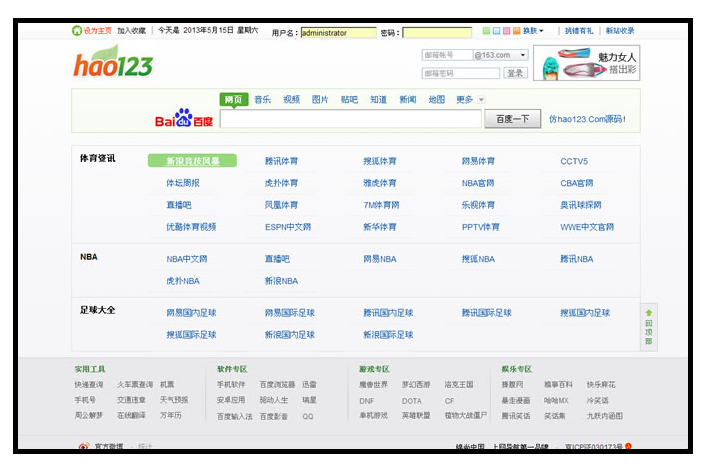
Task: Open the 挑错有礼 link
Action: 579,30
